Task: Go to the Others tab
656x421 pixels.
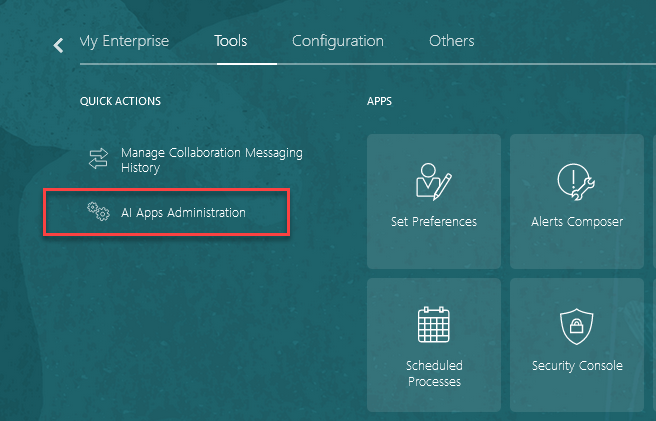Action: pyautogui.click(x=451, y=41)
